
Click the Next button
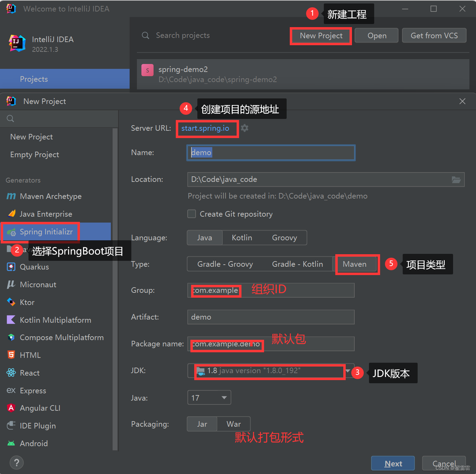click(393, 464)
